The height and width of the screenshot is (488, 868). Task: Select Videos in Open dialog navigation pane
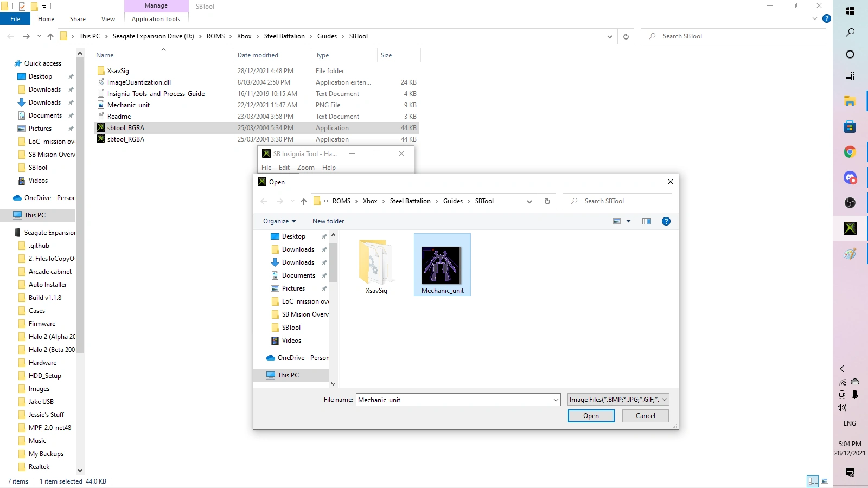291,341
